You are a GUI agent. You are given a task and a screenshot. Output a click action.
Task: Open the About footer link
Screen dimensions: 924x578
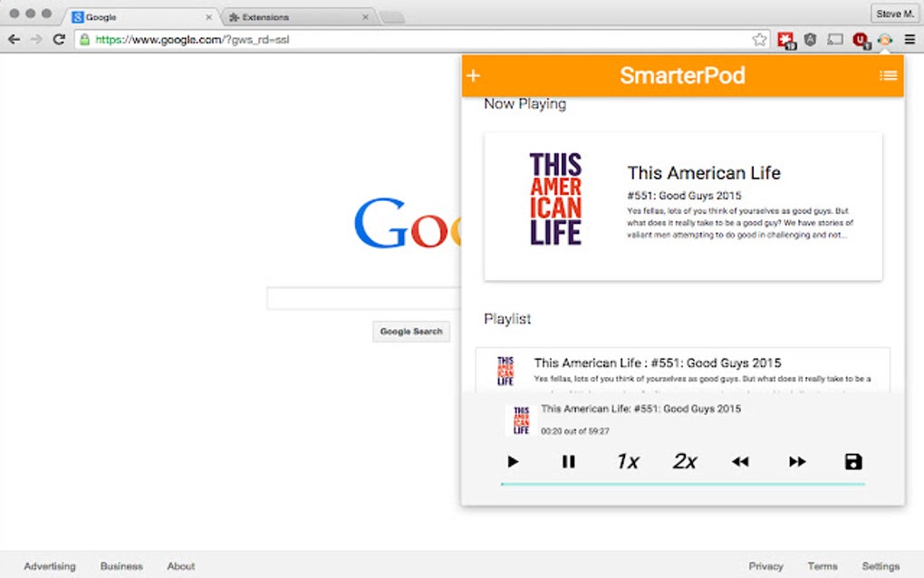click(x=181, y=565)
